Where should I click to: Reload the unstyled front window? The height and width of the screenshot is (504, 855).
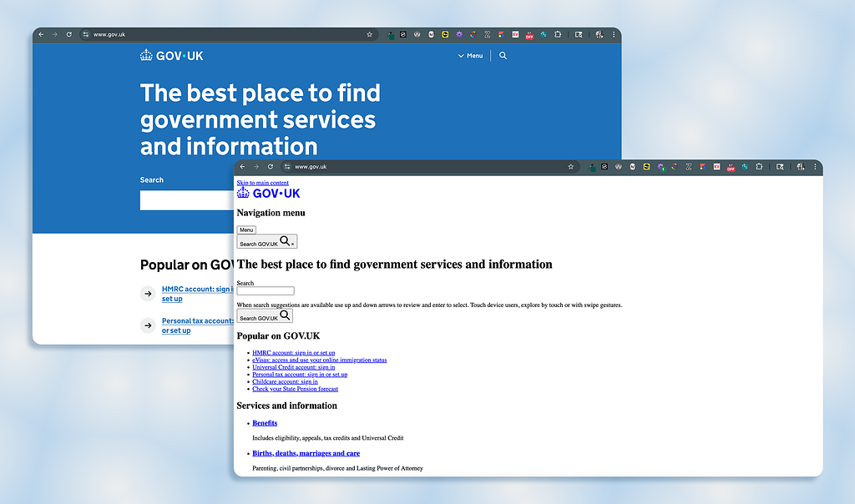[x=270, y=167]
